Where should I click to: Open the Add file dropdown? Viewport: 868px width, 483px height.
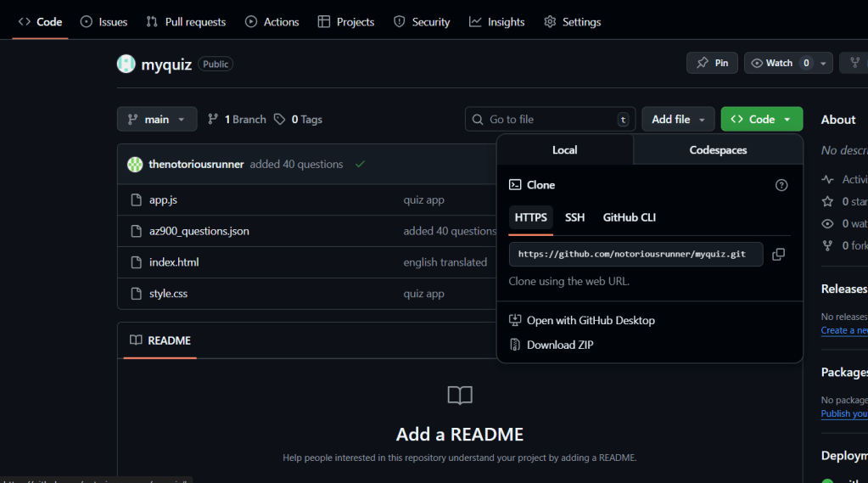678,119
